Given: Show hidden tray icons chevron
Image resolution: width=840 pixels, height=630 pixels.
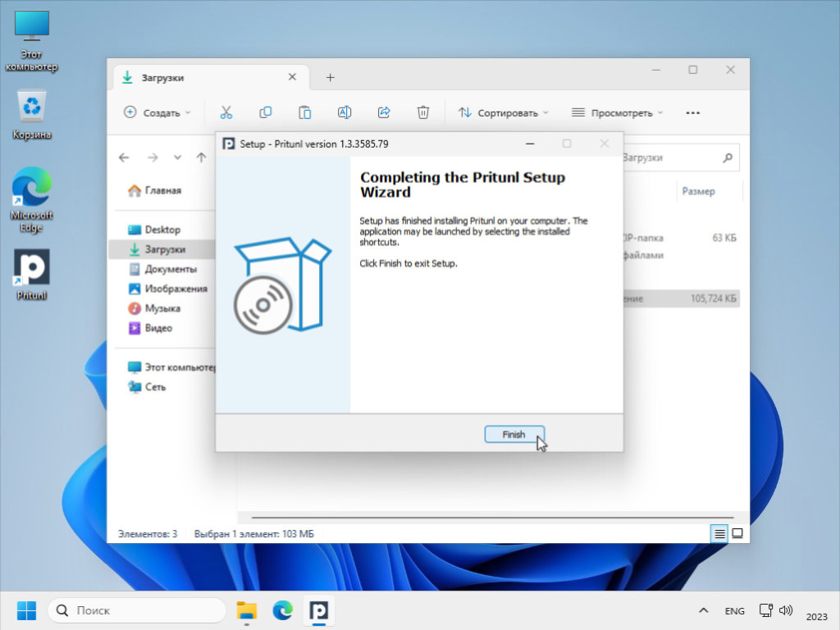Looking at the screenshot, I should (x=703, y=610).
